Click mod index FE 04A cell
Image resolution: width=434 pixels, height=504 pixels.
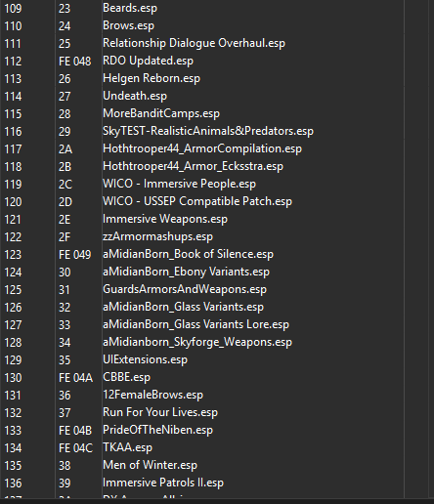pyautogui.click(x=75, y=378)
